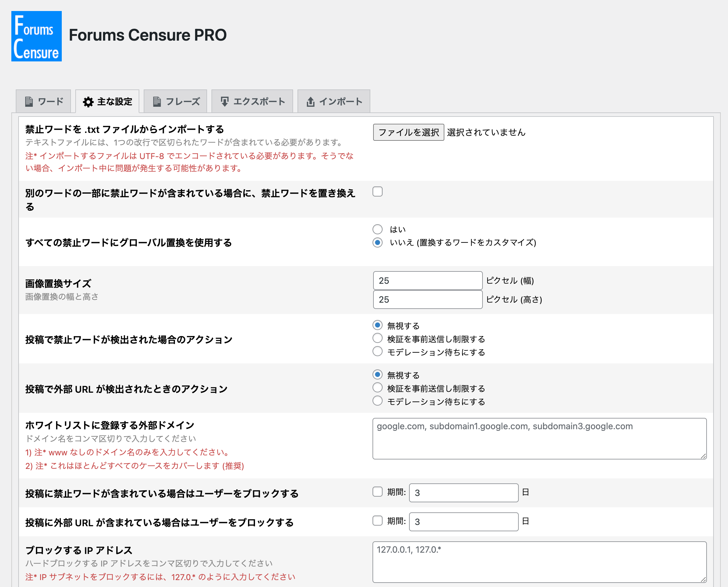Enable blocking users for external URLs
Screen dimensions: 728x587
click(x=377, y=521)
